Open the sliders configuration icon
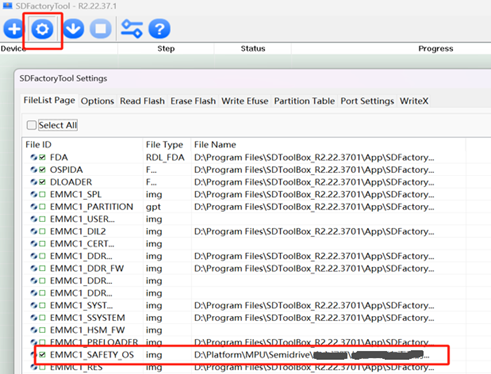This screenshot has width=491, height=374. pyautogui.click(x=131, y=29)
